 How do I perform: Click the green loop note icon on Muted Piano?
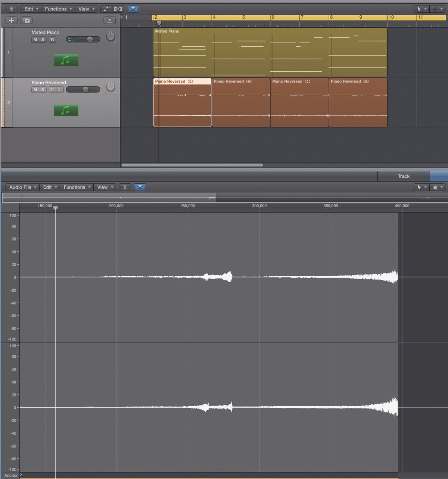coord(66,60)
